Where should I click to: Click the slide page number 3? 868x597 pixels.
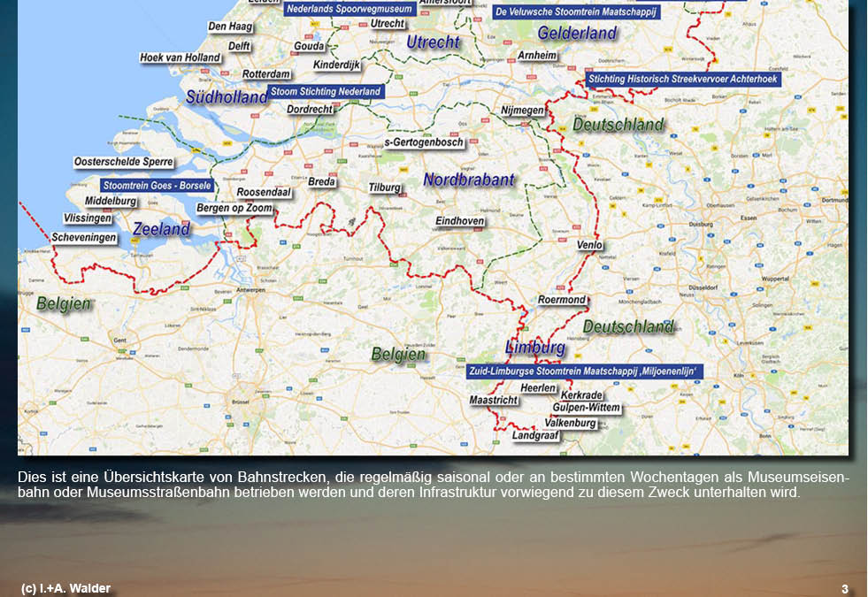click(x=844, y=589)
